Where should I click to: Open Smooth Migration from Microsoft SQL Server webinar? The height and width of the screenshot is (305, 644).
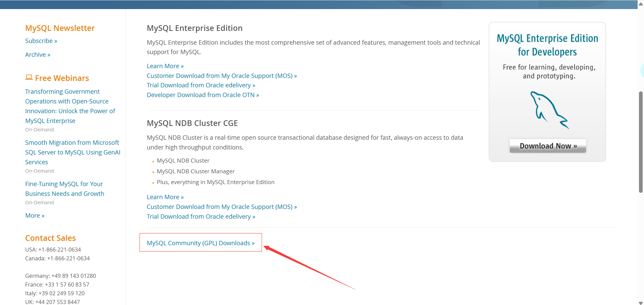tap(73, 152)
